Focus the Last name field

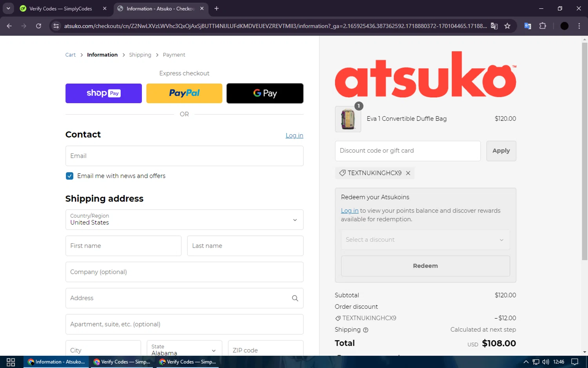pos(245,246)
